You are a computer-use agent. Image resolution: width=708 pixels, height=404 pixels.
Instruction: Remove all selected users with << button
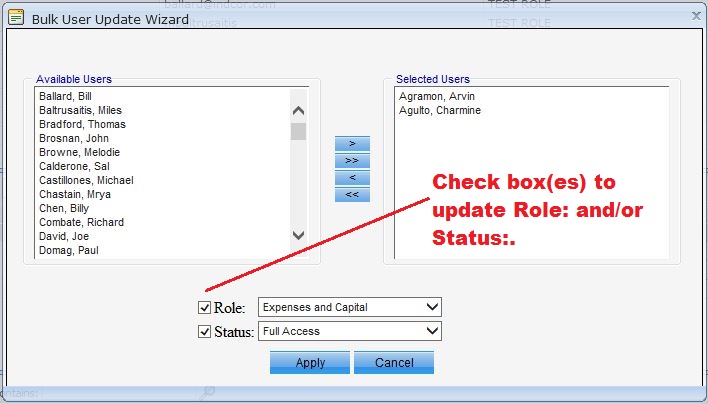coord(352,195)
